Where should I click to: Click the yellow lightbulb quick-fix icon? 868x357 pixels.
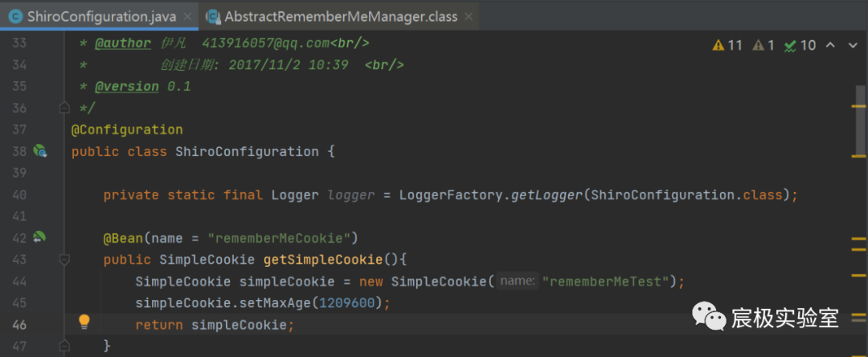point(84,322)
